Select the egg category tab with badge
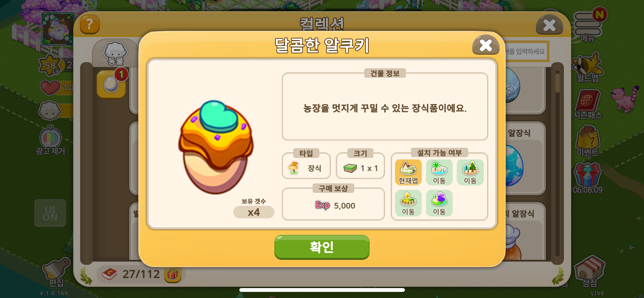This screenshot has width=644, height=298. [x=111, y=84]
